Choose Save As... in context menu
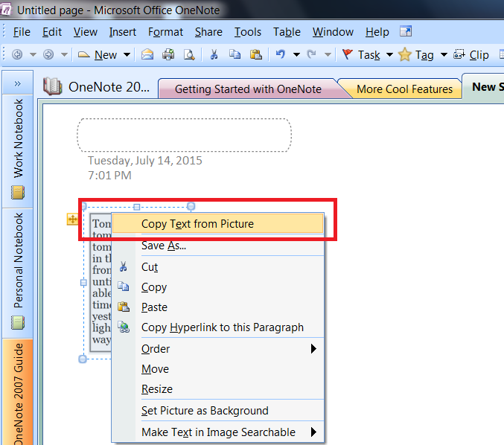 pos(217,246)
